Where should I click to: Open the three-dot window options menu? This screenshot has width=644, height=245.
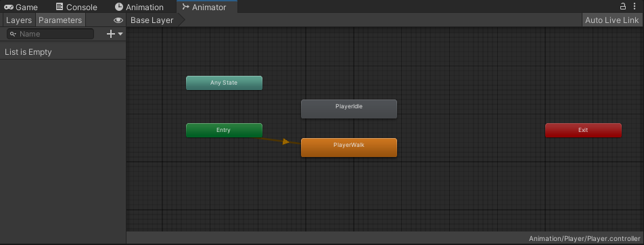[x=634, y=7]
